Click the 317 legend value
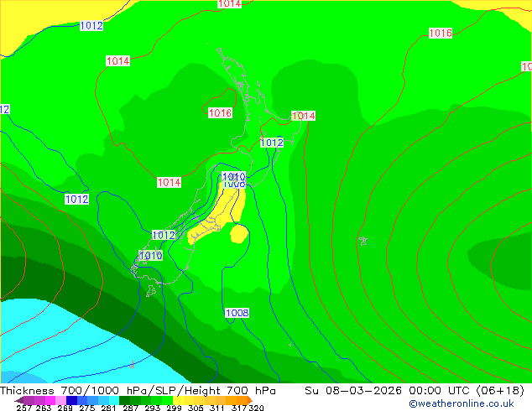The height and width of the screenshot is (411, 532). pyautogui.click(x=239, y=408)
